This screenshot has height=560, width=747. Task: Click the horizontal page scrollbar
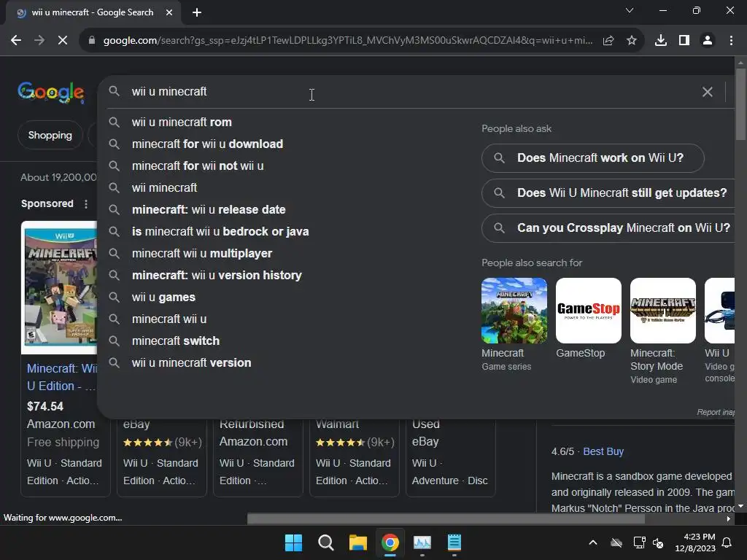[446, 519]
